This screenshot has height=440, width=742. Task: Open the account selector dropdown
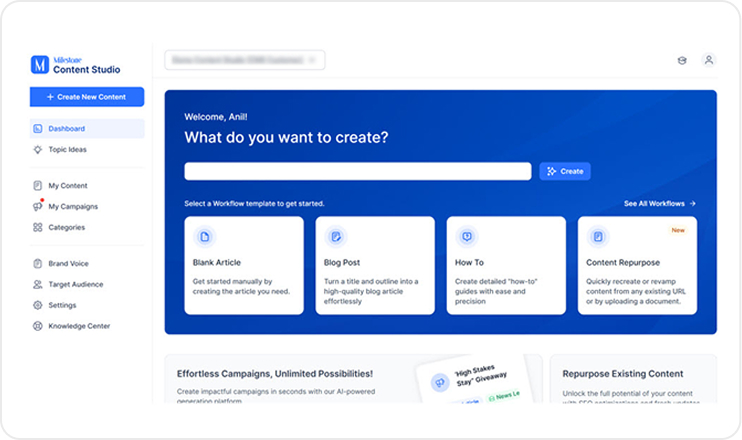[x=244, y=60]
